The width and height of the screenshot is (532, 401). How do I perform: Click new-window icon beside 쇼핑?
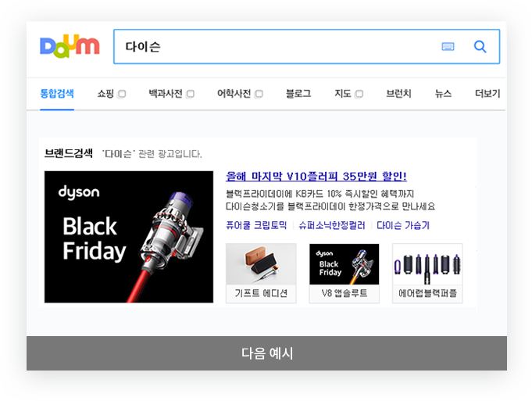point(121,94)
